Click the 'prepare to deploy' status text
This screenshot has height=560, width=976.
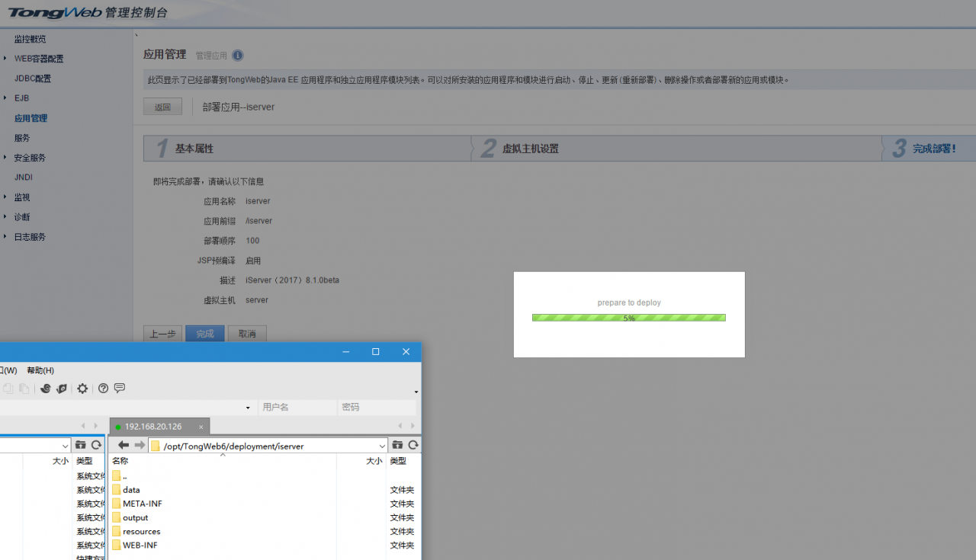point(629,303)
